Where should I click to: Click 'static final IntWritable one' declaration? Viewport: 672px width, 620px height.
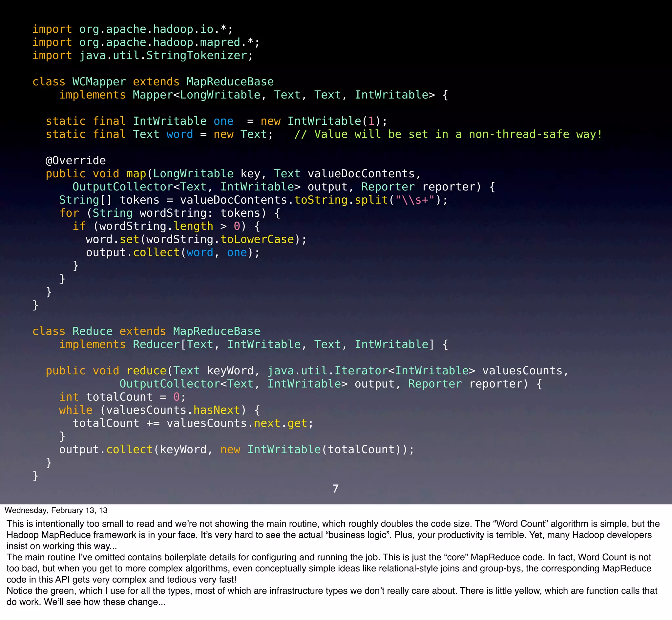[x=139, y=121]
